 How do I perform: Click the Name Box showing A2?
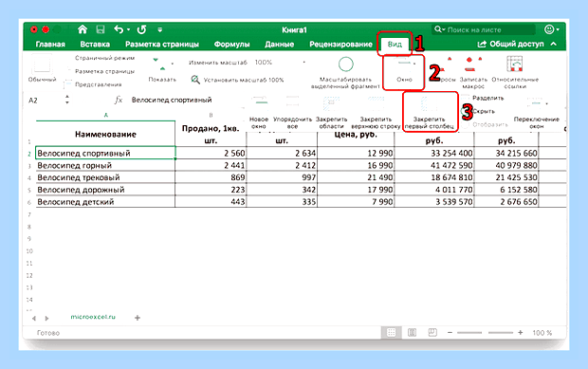(x=45, y=101)
